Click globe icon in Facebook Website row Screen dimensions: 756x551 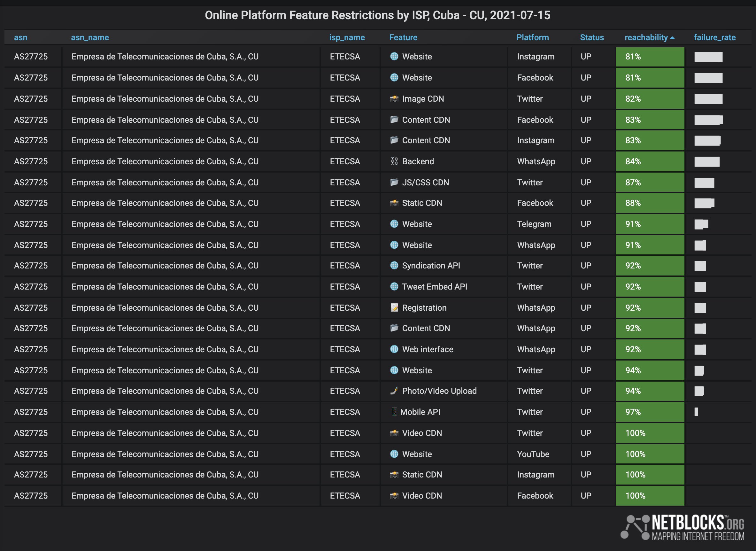pyautogui.click(x=394, y=77)
